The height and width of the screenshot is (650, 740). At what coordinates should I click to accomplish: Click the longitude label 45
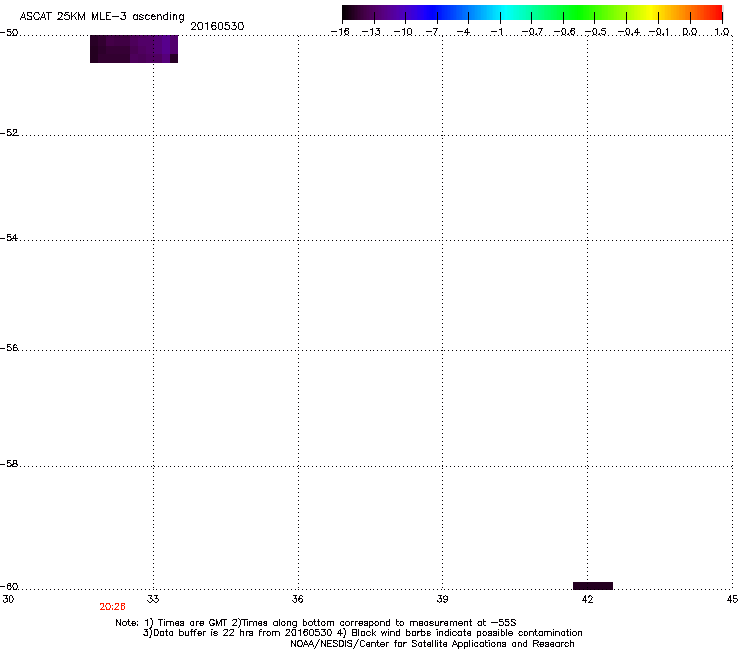tap(732, 599)
